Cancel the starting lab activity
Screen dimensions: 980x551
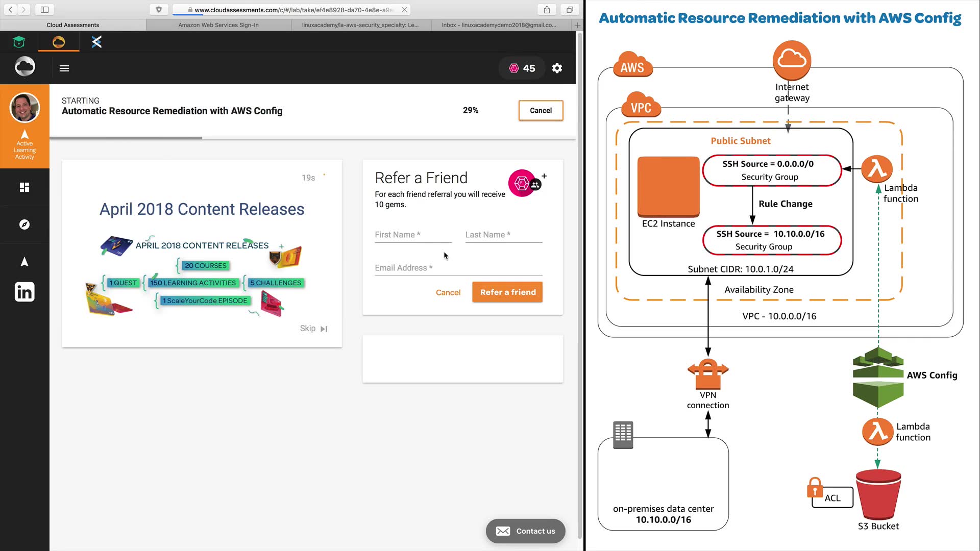[x=541, y=111]
